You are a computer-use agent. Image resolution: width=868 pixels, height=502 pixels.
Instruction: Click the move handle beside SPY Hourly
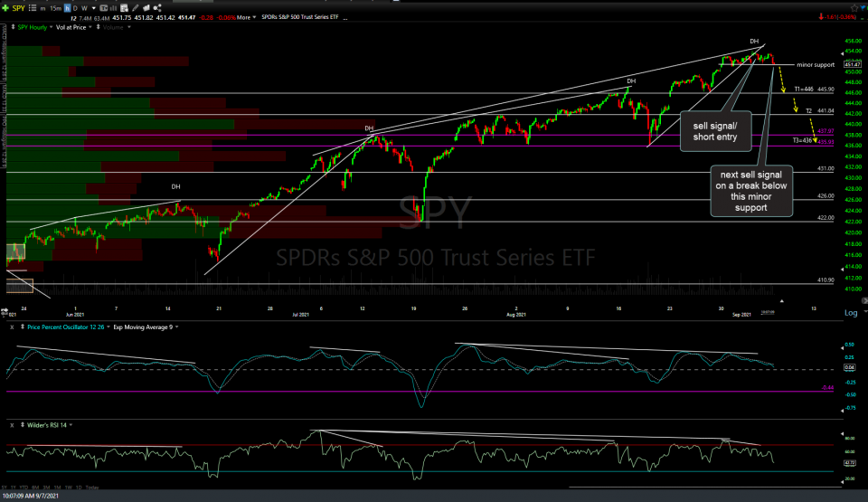[x=13, y=27]
